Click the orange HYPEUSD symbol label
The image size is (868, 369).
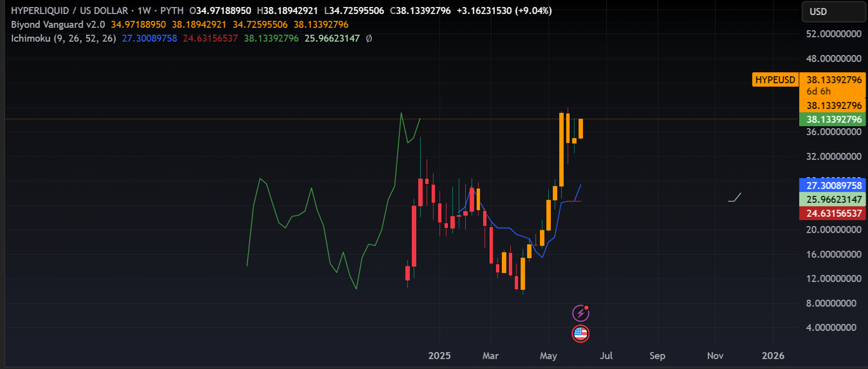pos(775,80)
